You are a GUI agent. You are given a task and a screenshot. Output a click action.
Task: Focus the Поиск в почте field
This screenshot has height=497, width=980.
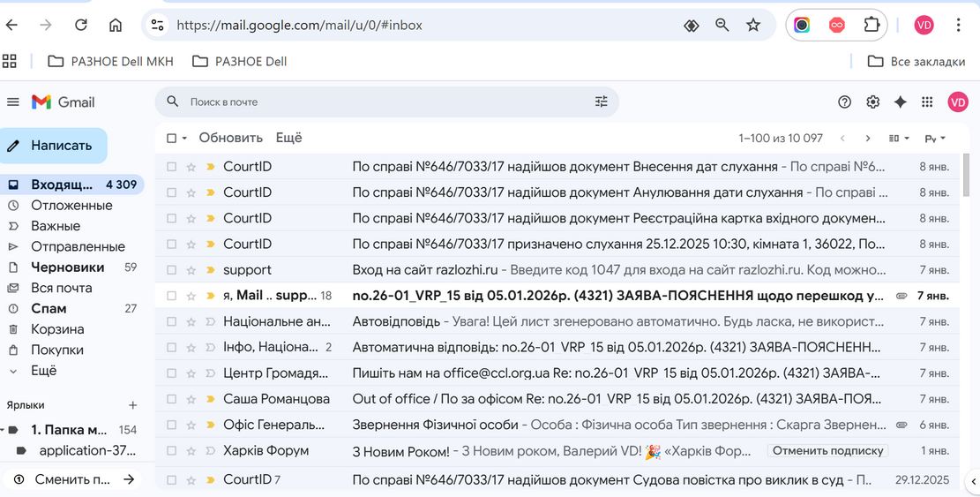coord(387,102)
